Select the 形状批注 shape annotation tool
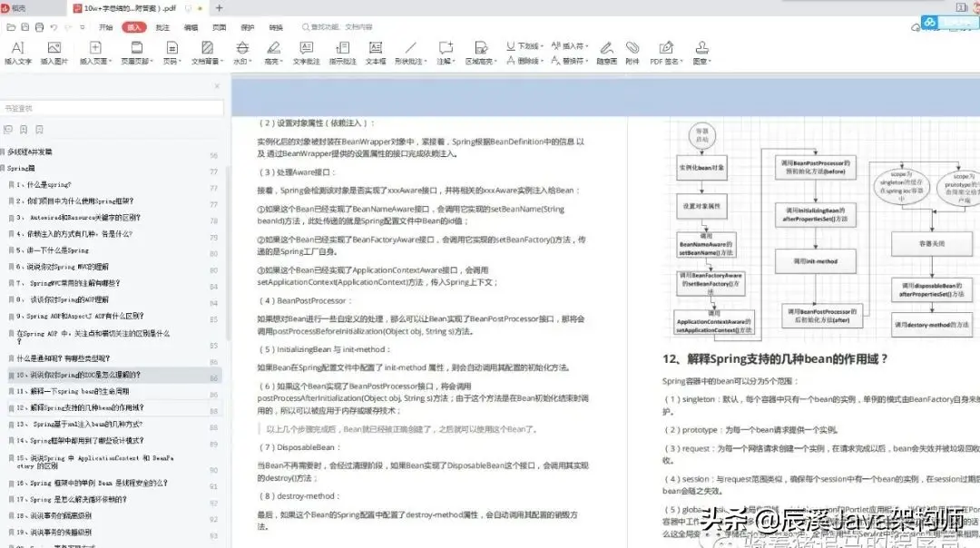 411,53
